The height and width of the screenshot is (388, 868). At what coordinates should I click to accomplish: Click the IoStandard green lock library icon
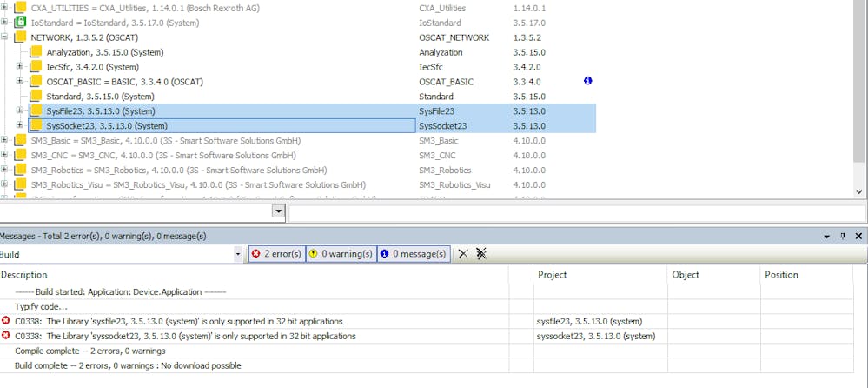20,23
